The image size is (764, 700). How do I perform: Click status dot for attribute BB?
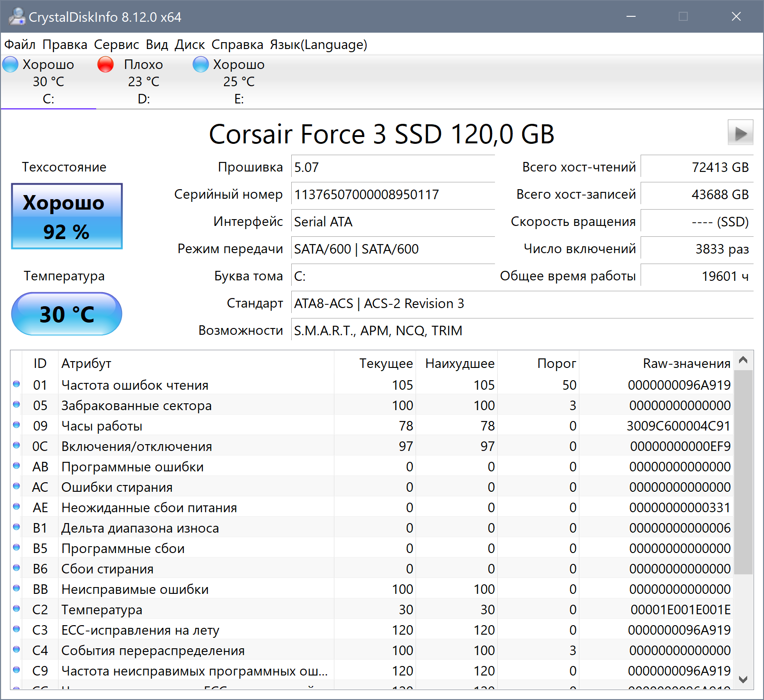pos(16,588)
